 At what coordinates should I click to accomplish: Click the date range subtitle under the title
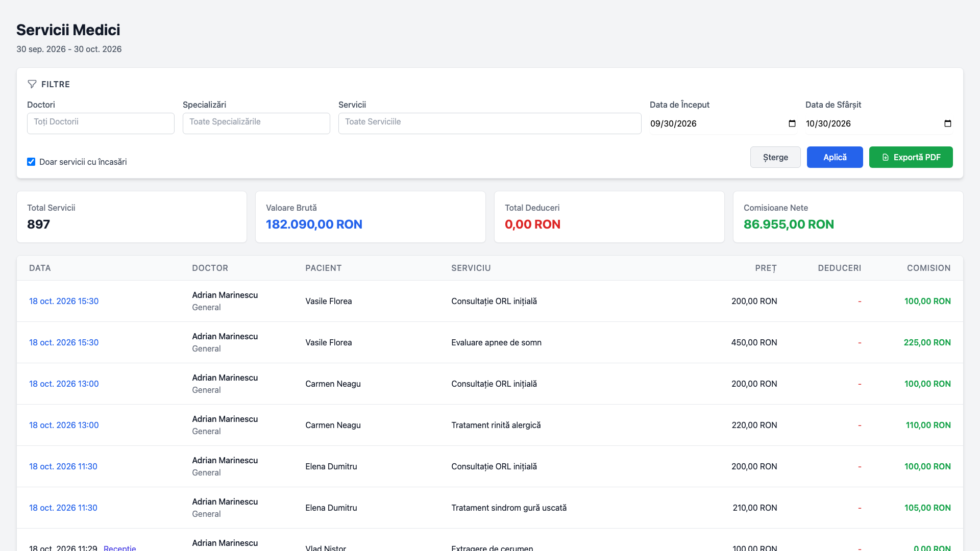69,49
